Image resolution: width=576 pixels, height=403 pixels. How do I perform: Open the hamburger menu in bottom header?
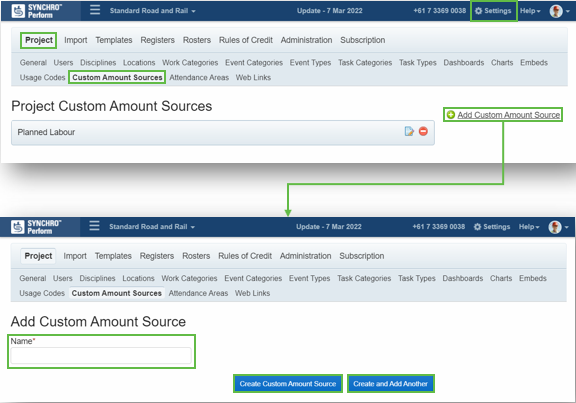point(94,226)
